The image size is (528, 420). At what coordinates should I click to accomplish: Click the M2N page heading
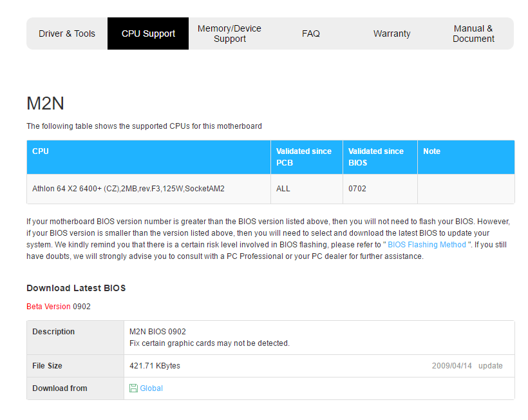pos(45,104)
